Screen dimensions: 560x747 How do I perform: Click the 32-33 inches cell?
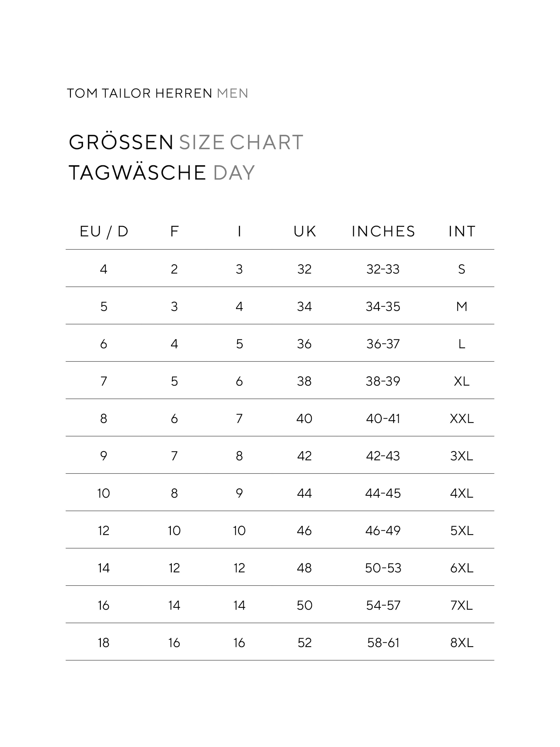tap(383, 269)
